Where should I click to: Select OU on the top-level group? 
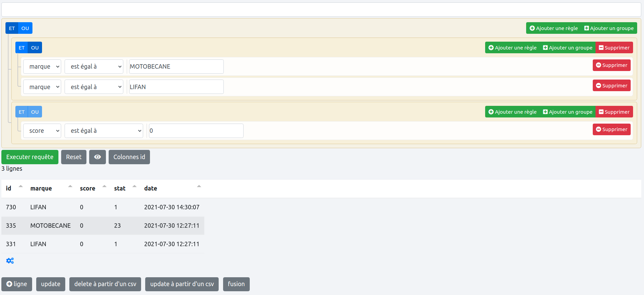25,28
